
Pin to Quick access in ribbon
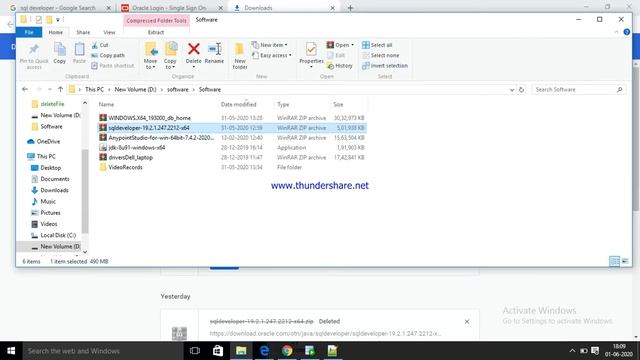click(x=34, y=56)
